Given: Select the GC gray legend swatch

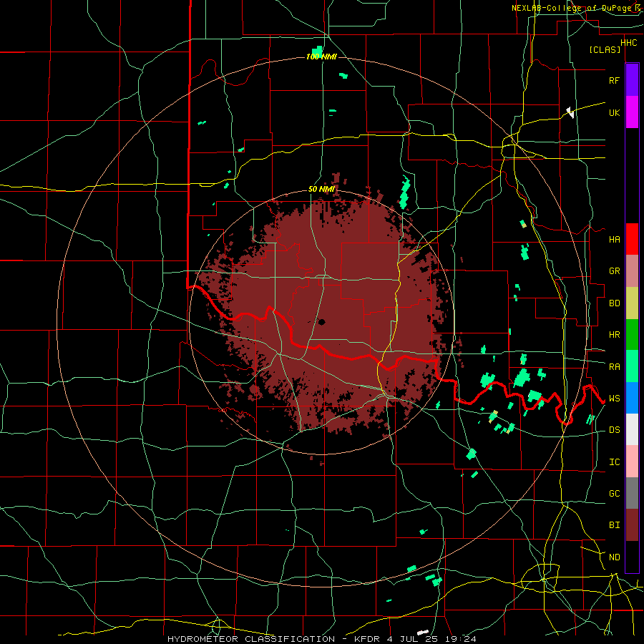Looking at the screenshot, I should (632, 493).
